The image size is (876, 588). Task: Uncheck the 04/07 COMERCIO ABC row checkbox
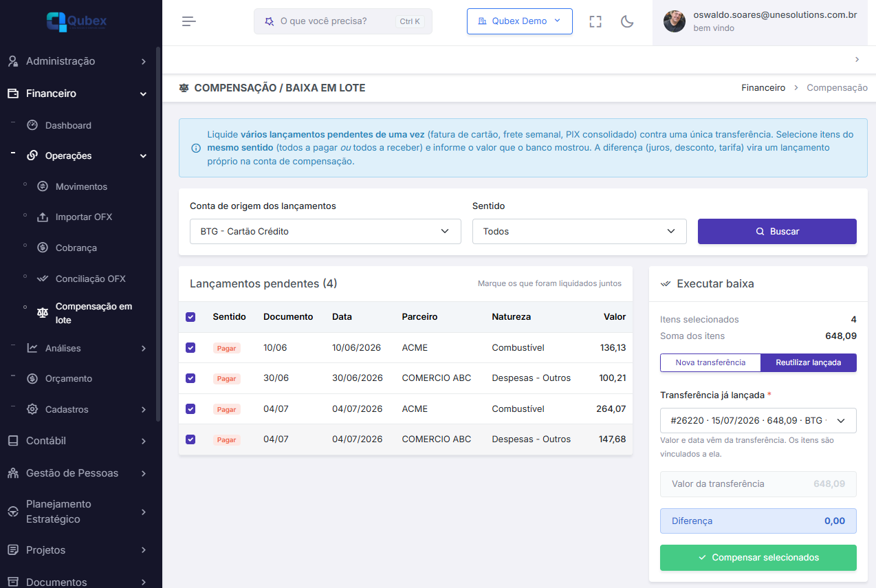click(x=190, y=439)
